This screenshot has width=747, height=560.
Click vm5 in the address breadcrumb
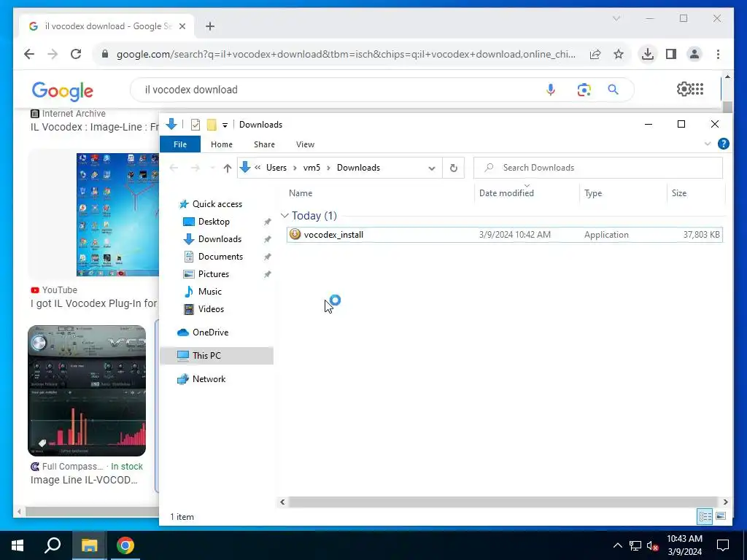pyautogui.click(x=311, y=168)
